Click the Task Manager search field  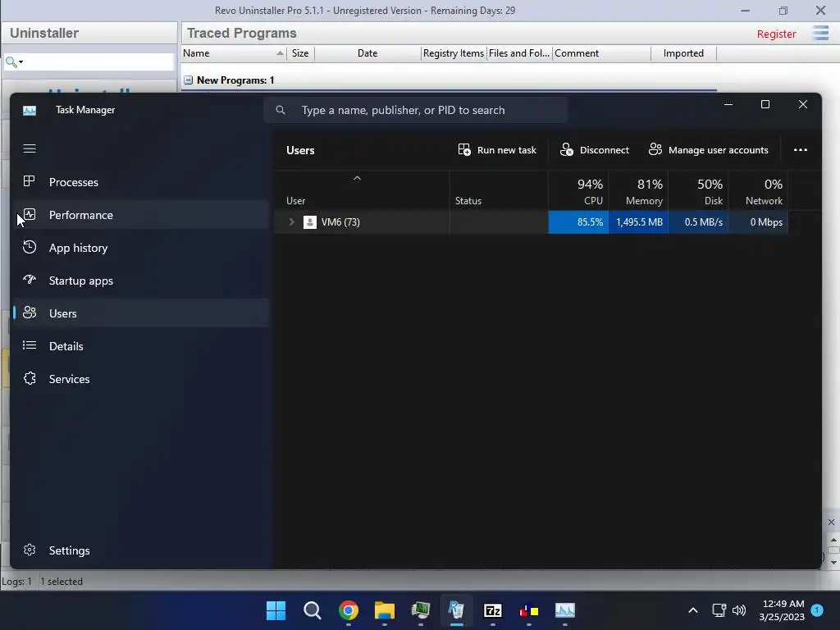pyautogui.click(x=415, y=110)
